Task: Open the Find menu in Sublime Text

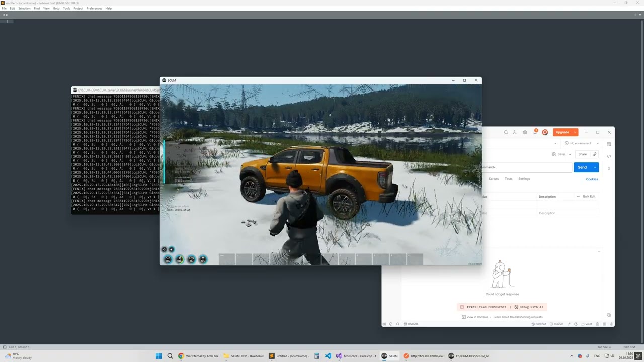Action: pyautogui.click(x=37, y=8)
